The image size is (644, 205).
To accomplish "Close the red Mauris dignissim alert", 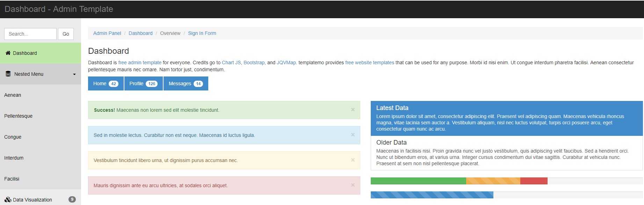I will (353, 185).
